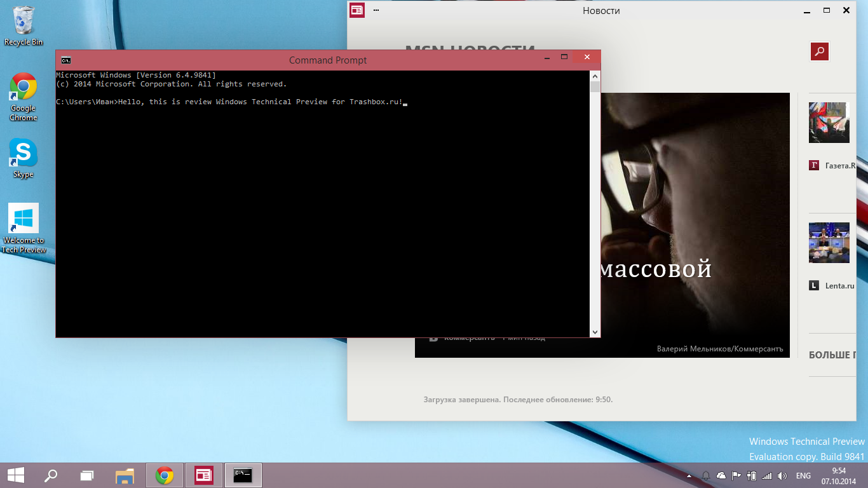Open Task View from the taskbar

coord(87,475)
